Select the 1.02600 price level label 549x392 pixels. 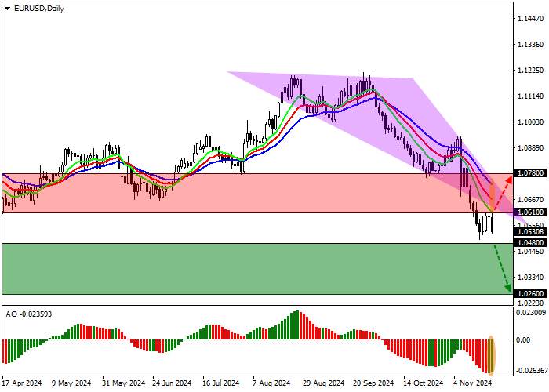pos(531,294)
